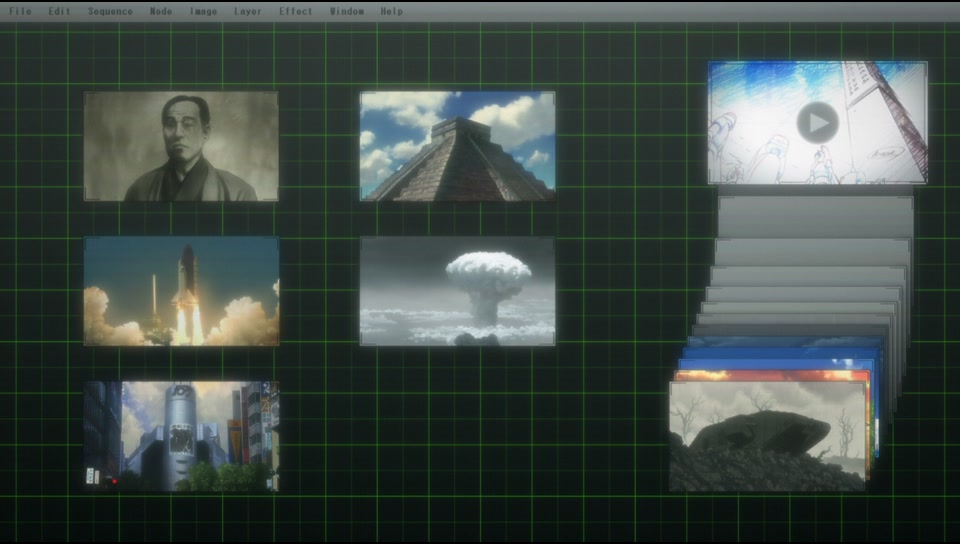This screenshot has height=544, width=960.
Task: Expand the Image menu
Action: (x=203, y=12)
